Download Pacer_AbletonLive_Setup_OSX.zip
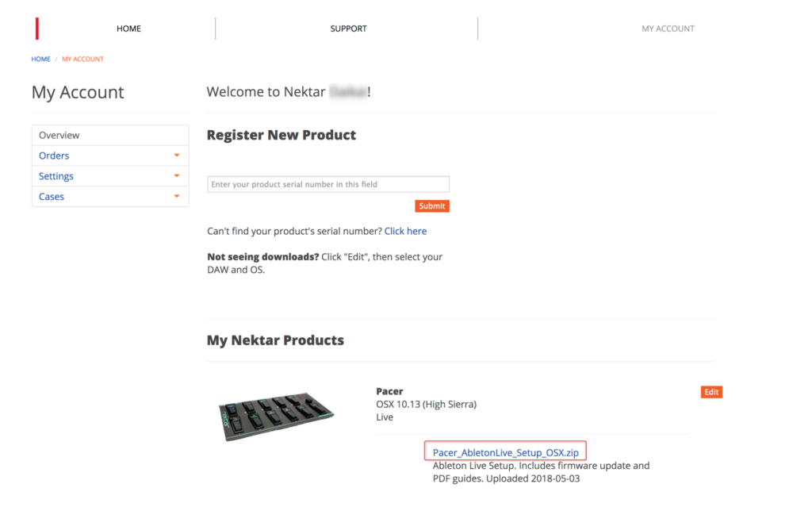 click(x=505, y=452)
